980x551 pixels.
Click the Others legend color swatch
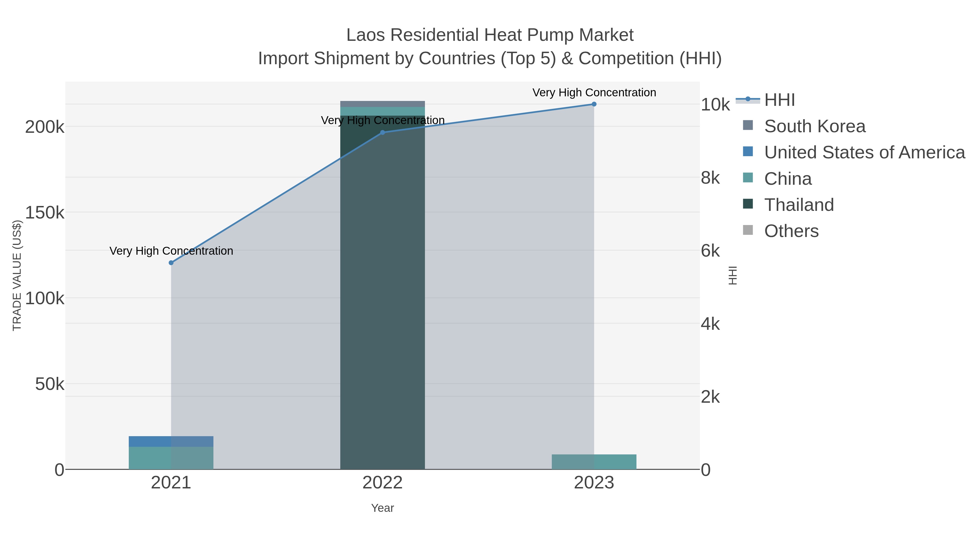748,230
